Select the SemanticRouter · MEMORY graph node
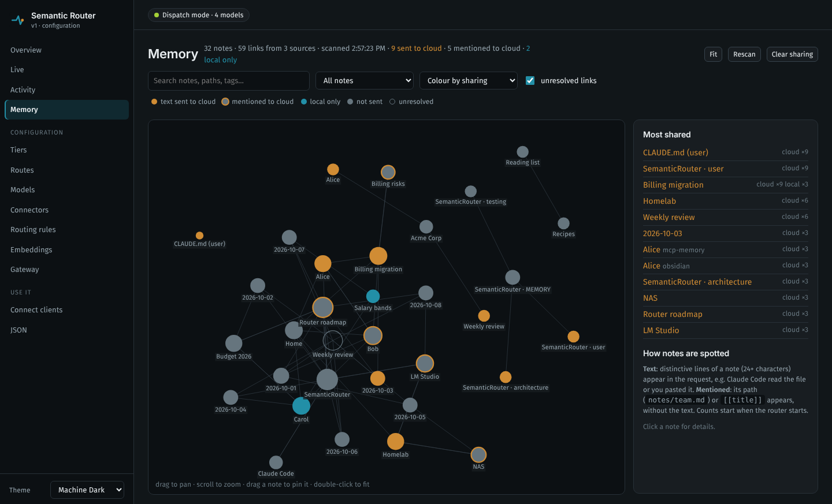Viewport: 832px width, 504px height. [512, 278]
